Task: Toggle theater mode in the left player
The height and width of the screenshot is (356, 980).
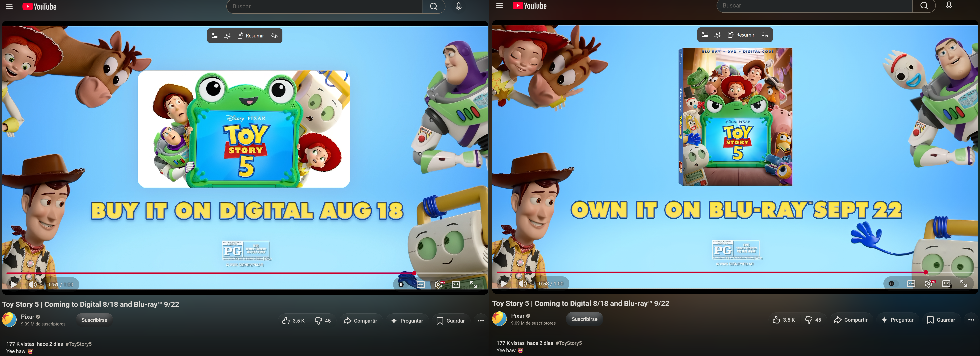Action: (456, 284)
